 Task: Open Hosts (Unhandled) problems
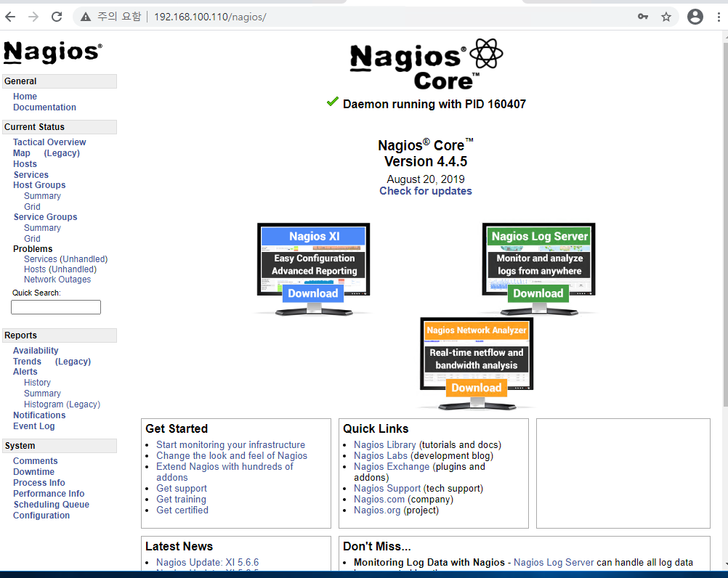tap(60, 269)
